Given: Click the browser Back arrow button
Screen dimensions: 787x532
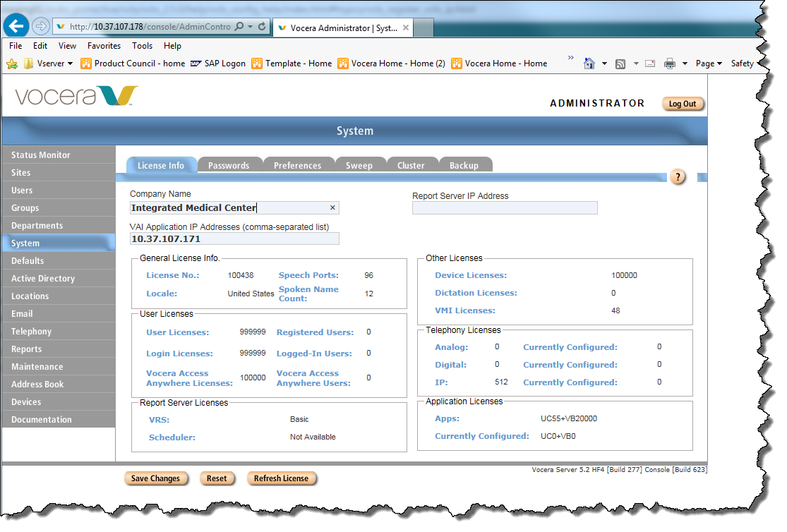Looking at the screenshot, I should point(16,26).
